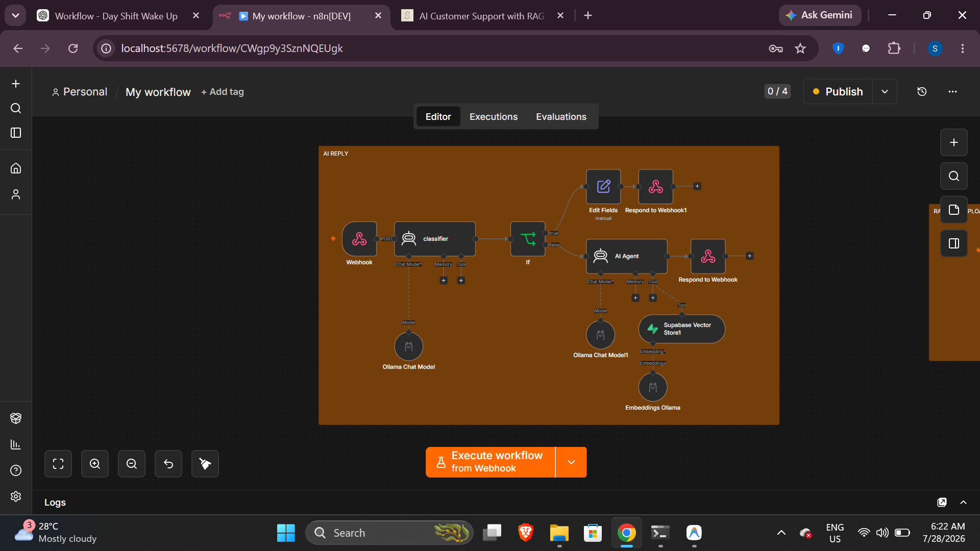Image resolution: width=980 pixels, height=551 pixels.
Task: Toggle the left sidebar panel
Action: (16, 133)
